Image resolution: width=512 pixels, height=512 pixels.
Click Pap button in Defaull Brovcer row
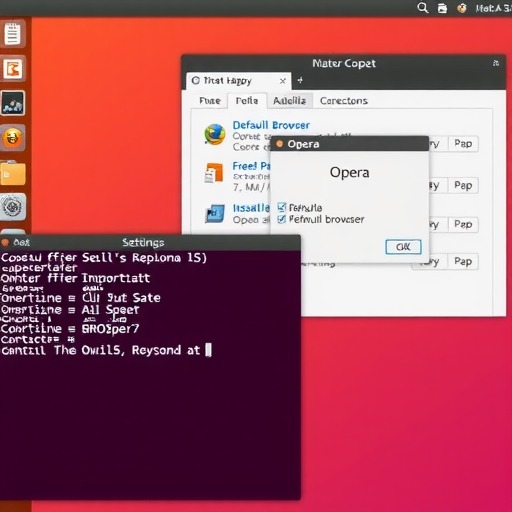pyautogui.click(x=463, y=144)
